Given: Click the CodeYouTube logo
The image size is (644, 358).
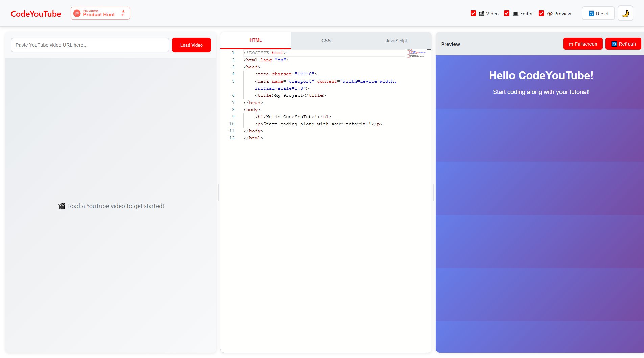Looking at the screenshot, I should [x=36, y=14].
